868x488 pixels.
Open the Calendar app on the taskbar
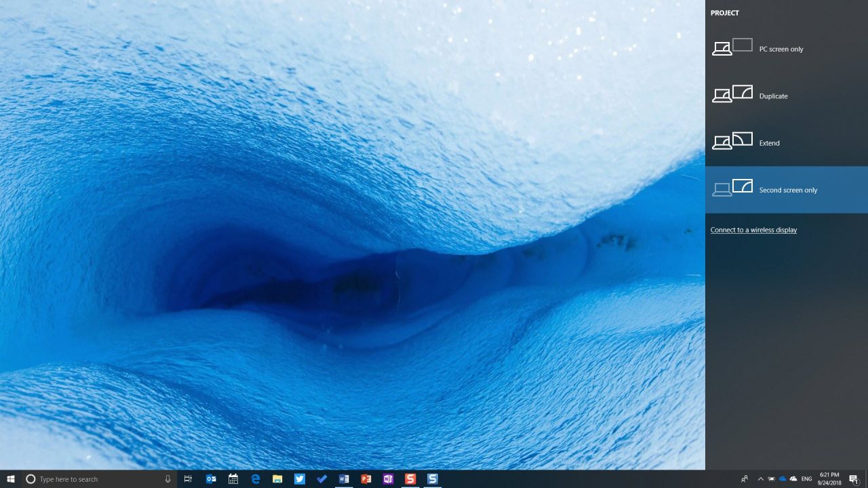(233, 479)
